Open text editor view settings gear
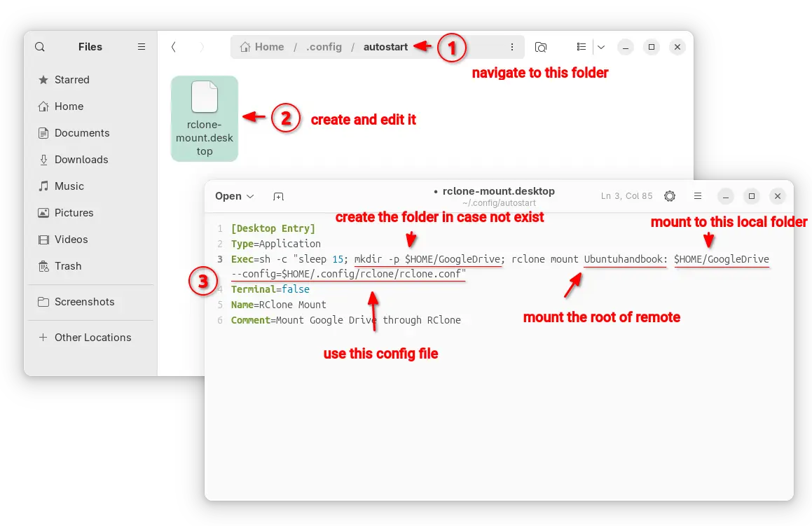 click(x=670, y=196)
